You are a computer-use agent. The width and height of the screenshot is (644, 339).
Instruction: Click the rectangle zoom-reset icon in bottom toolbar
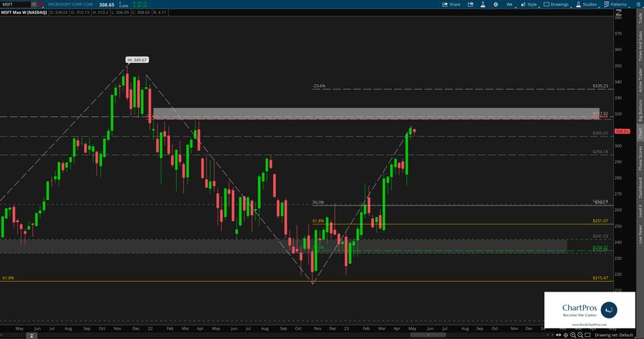pyautogui.click(x=587, y=335)
